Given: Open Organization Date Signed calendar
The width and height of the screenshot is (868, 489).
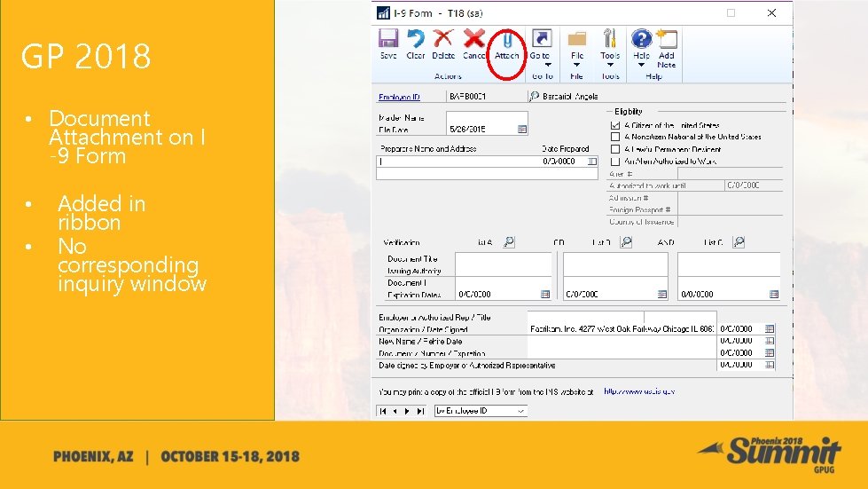Looking at the screenshot, I should [770, 329].
